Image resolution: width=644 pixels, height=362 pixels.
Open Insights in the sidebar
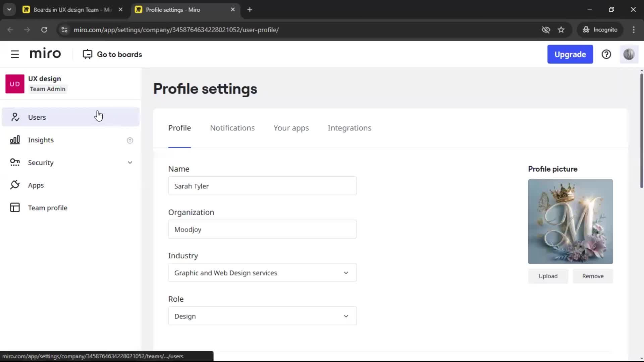pyautogui.click(x=71, y=140)
